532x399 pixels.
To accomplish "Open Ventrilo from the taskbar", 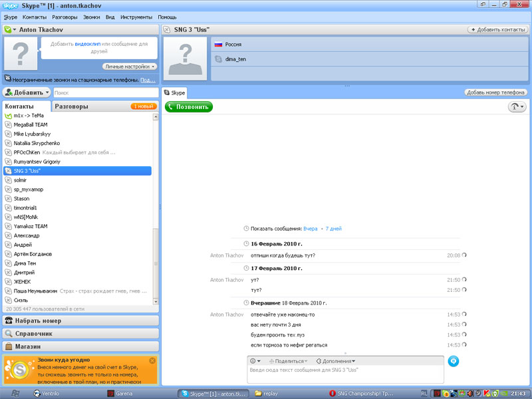I will click(47, 394).
